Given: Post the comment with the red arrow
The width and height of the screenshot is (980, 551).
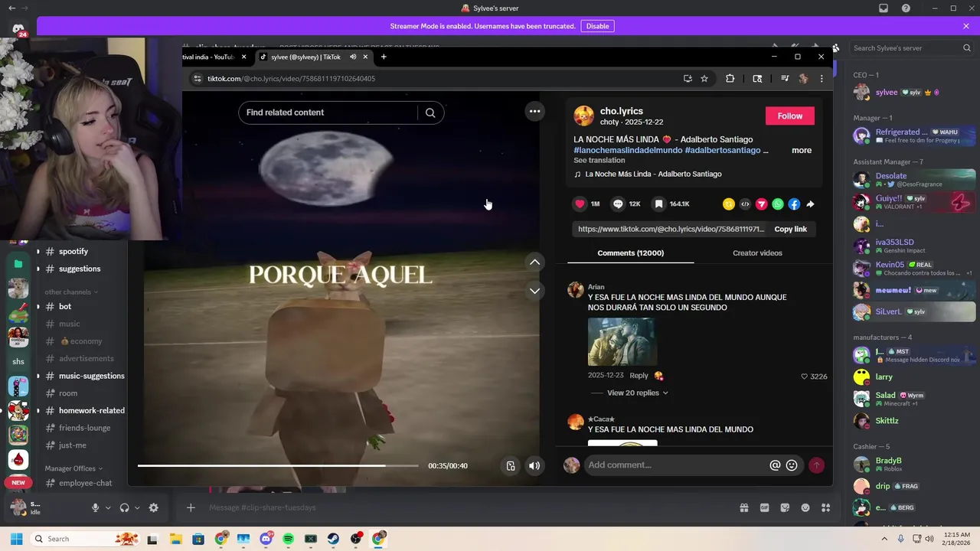Looking at the screenshot, I should click(816, 465).
